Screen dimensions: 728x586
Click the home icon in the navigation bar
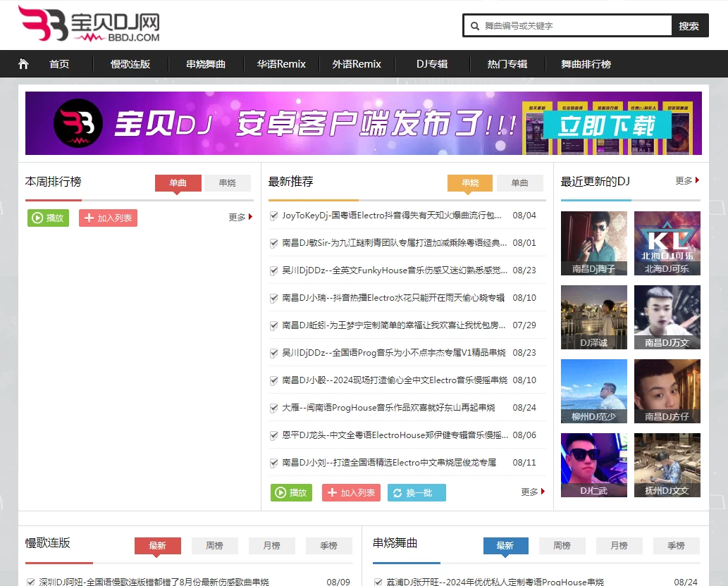coord(23,64)
